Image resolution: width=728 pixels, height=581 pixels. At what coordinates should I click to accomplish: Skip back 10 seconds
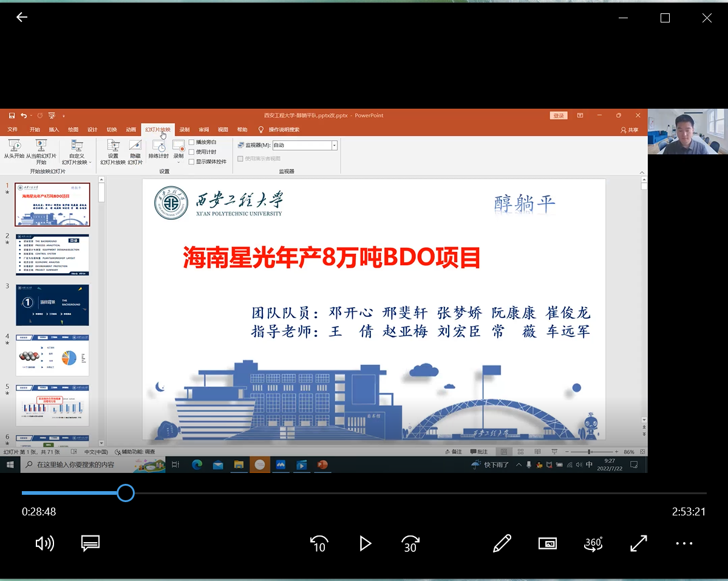click(x=319, y=543)
